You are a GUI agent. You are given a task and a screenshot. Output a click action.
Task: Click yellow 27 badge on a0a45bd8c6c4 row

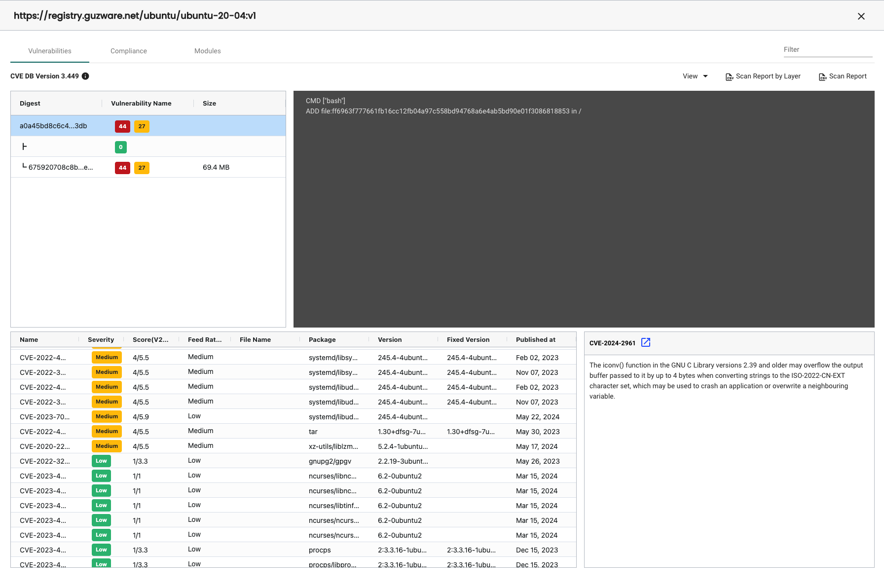pos(142,126)
